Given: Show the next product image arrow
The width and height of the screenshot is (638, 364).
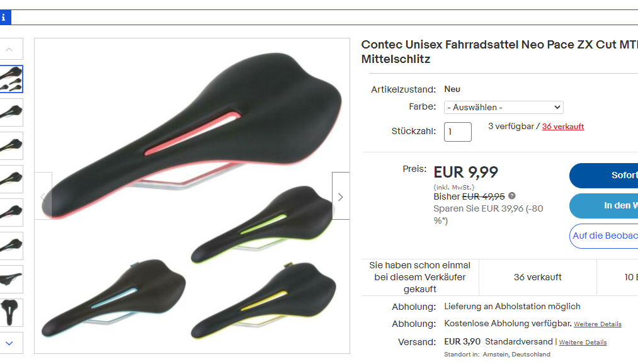Looking at the screenshot, I should point(341,196).
